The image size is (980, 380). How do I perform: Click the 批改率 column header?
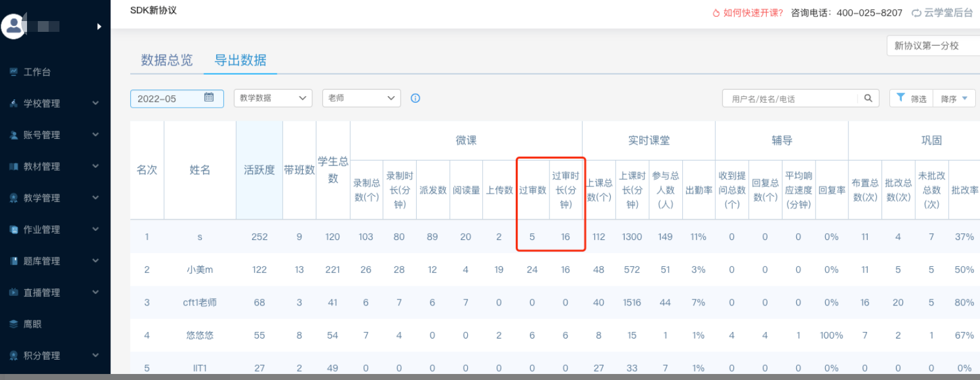965,190
